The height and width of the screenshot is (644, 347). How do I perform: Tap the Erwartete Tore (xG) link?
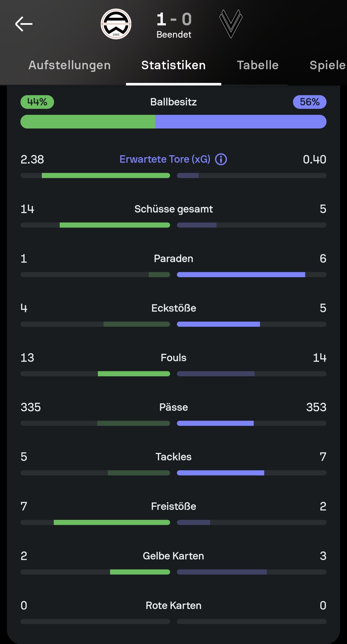165,159
